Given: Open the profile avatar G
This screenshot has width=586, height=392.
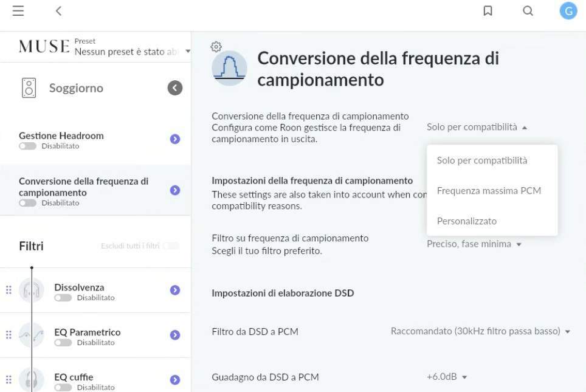Looking at the screenshot, I should [568, 11].
